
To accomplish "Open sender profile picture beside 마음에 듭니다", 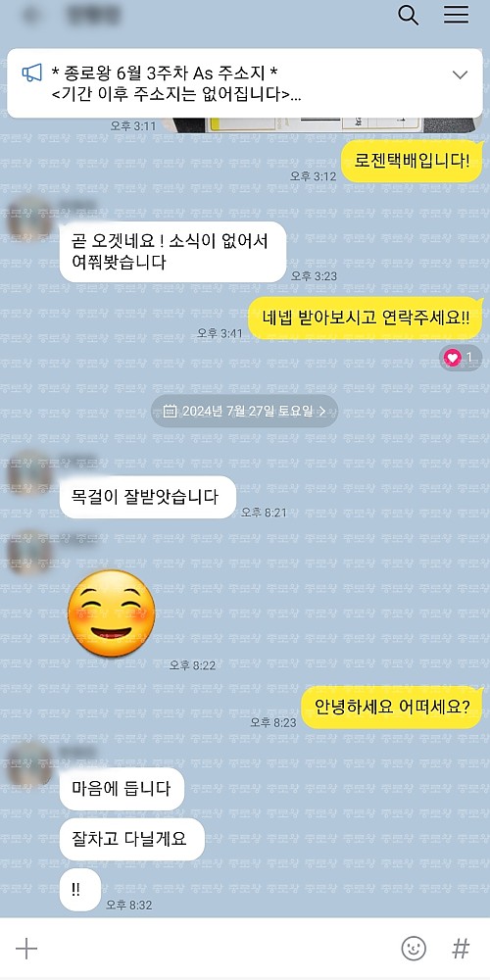I will click(28, 763).
